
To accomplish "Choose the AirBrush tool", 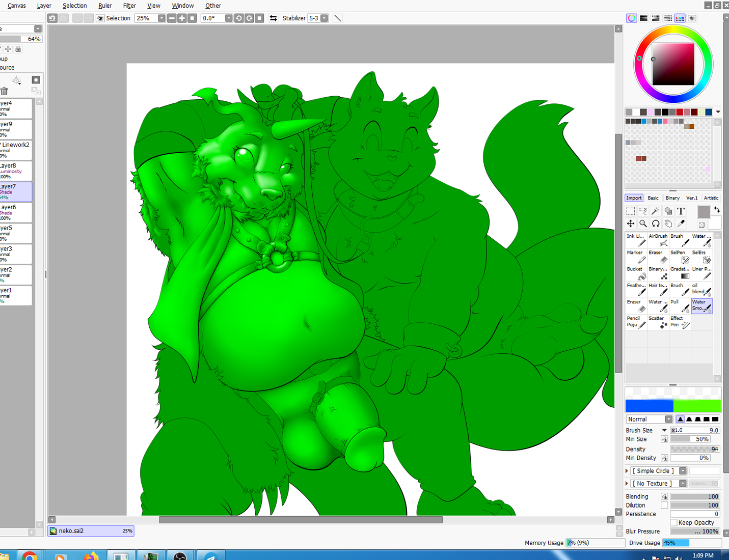I will point(658,240).
